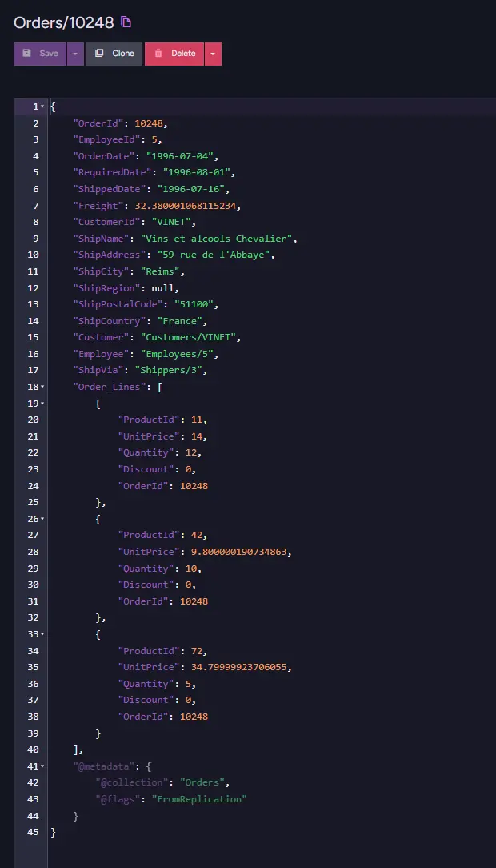Open the Save dropdown arrow

coord(75,54)
